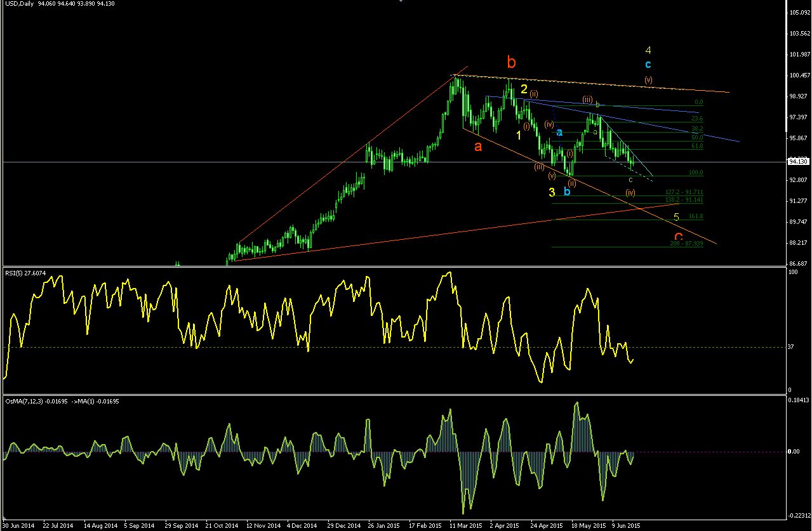Viewport: 812px width, 531px height.
Task: Click the 17 Feb 2015 date label
Action: coord(425,526)
